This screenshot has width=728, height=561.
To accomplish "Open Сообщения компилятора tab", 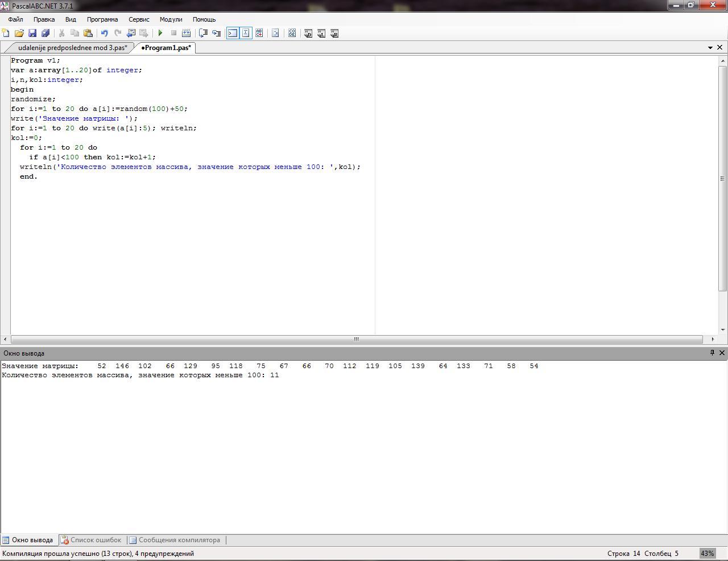I will point(175,540).
